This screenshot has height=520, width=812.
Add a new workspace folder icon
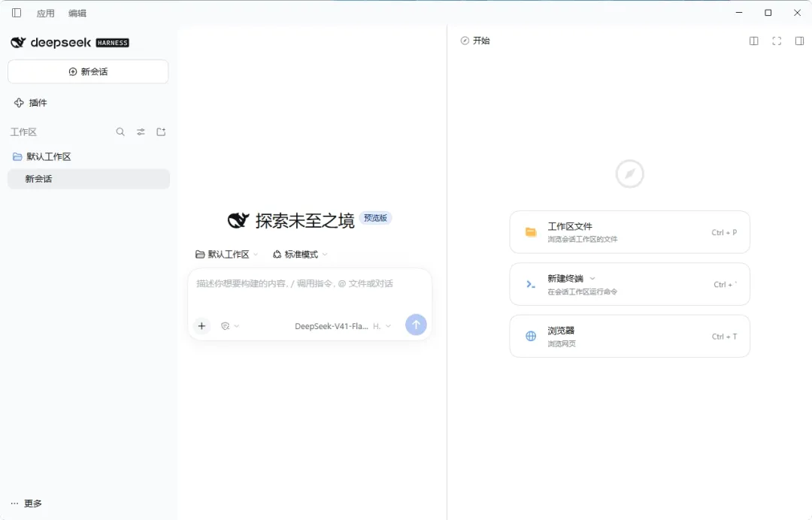point(161,132)
